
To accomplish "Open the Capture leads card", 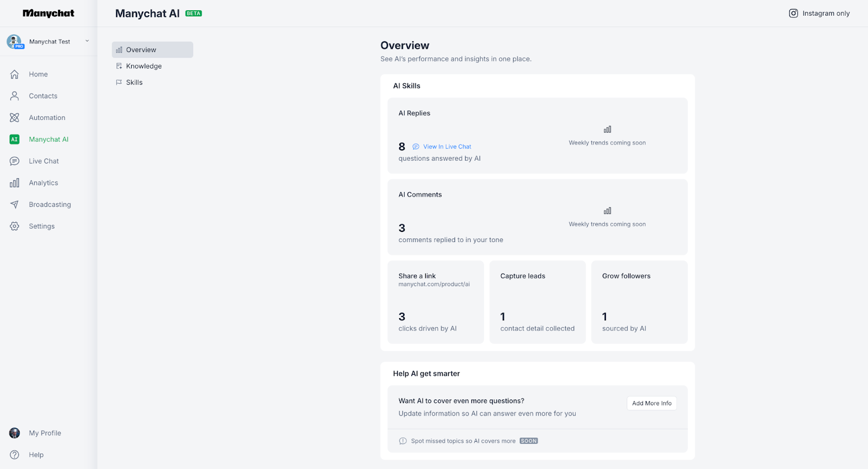I will [x=537, y=302].
